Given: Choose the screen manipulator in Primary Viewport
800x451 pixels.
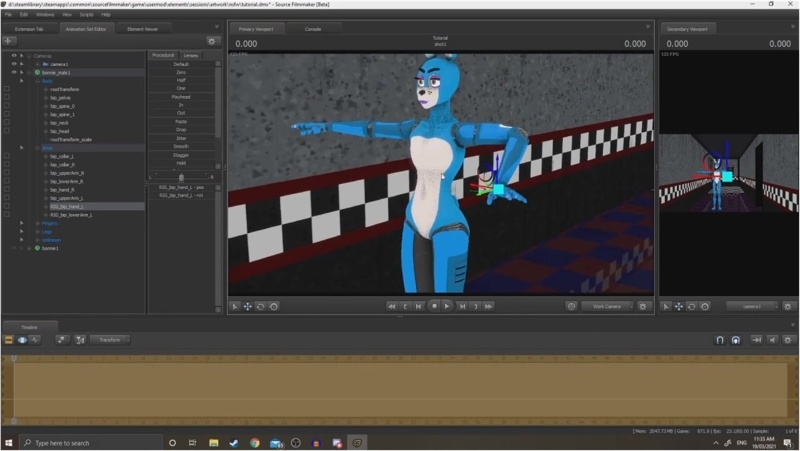Looking at the screenshot, I should (274, 307).
